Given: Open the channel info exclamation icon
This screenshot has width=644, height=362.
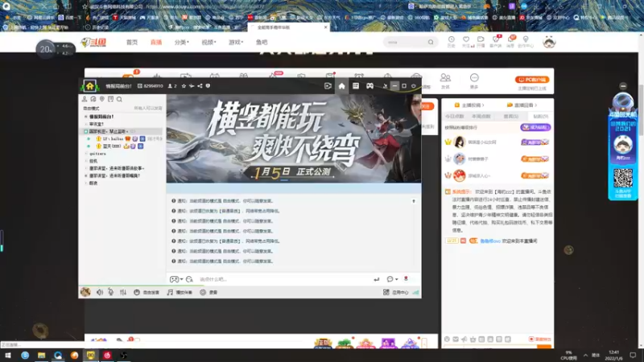Looking at the screenshot, I should (208, 86).
